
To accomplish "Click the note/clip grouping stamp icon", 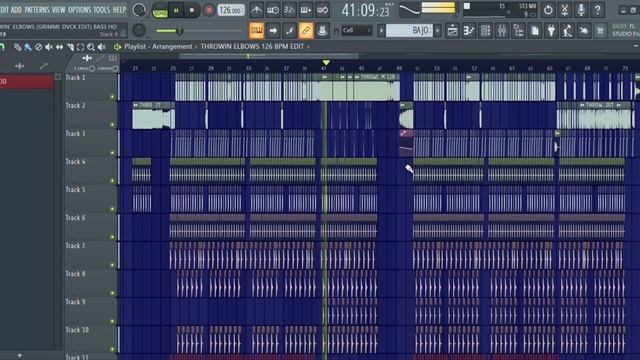I will (x=322, y=30).
